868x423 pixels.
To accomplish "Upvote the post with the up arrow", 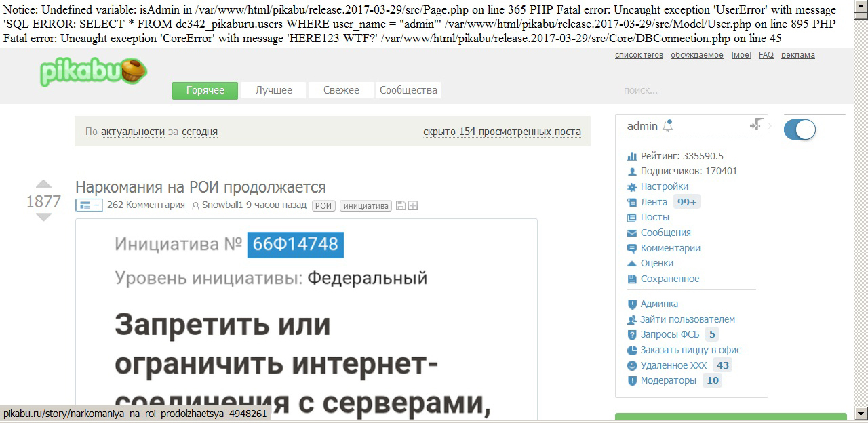I will coord(43,184).
